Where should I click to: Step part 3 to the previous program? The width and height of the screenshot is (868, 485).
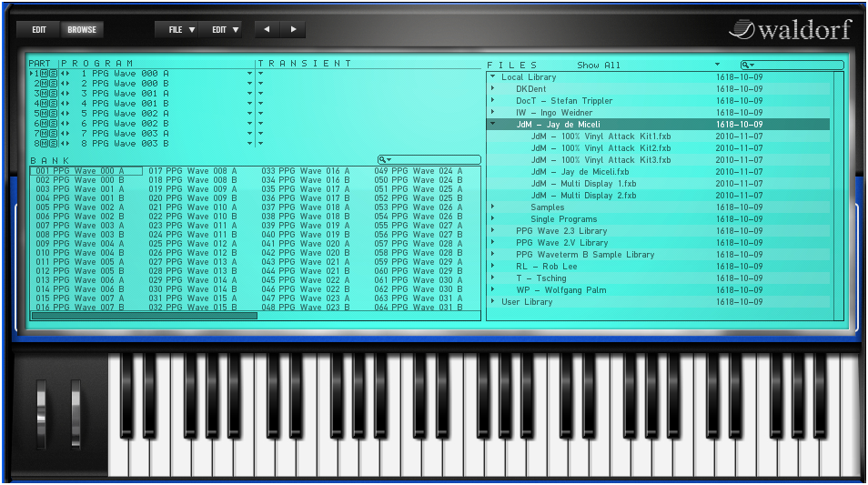point(63,94)
